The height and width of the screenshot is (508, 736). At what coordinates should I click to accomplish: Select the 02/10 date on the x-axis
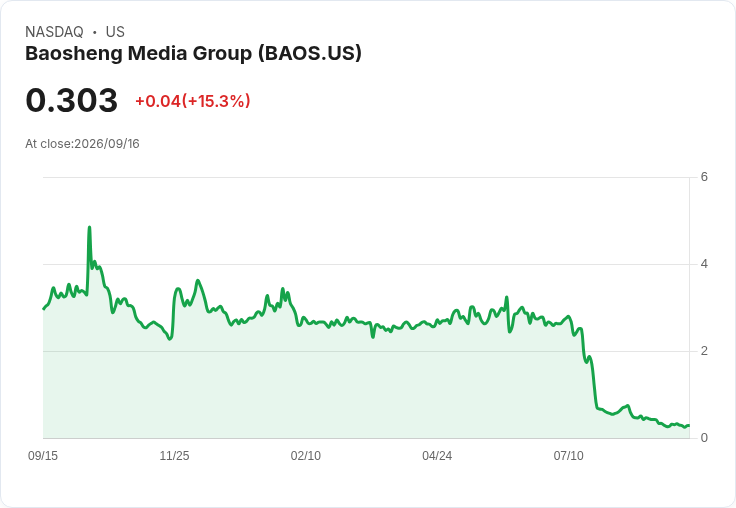[x=306, y=455]
